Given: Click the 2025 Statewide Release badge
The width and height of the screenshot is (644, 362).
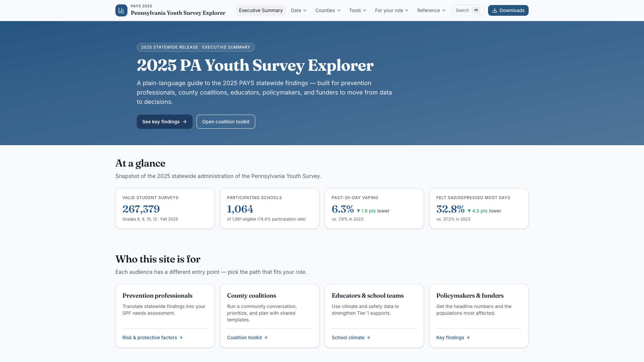Looking at the screenshot, I should (196, 47).
